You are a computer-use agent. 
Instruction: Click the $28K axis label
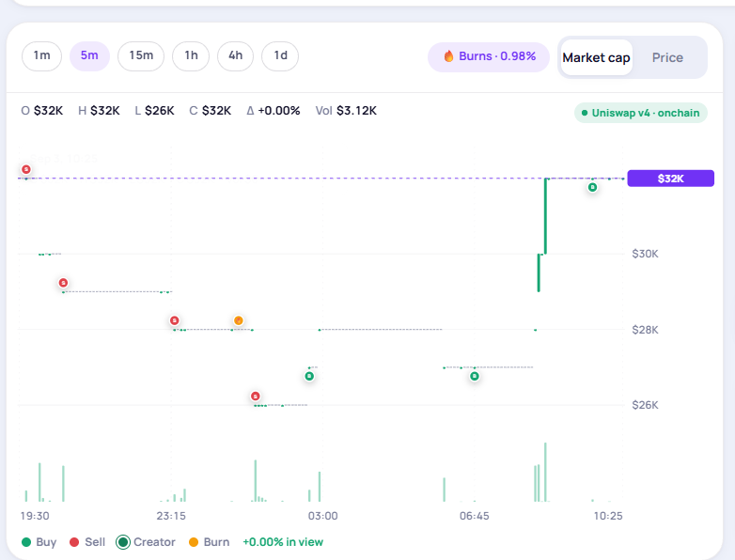pyautogui.click(x=645, y=330)
